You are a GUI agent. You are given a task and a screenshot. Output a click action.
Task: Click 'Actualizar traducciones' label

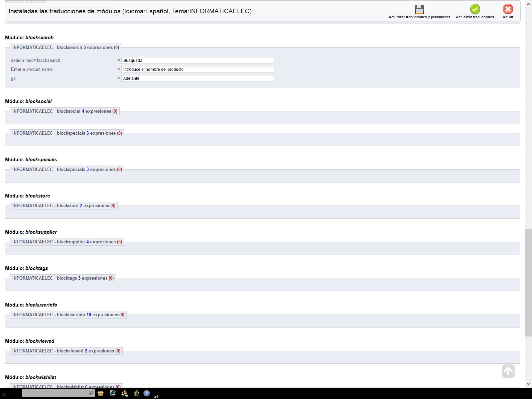tap(475, 17)
